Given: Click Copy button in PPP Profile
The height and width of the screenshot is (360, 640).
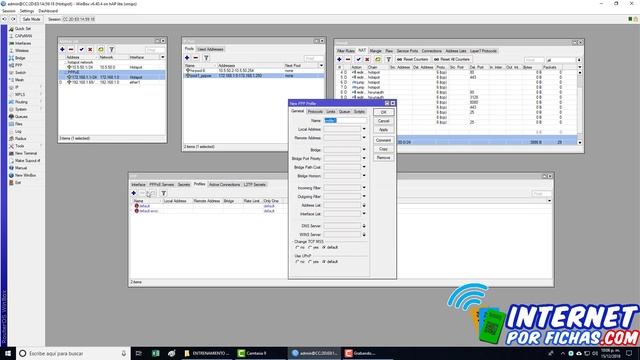Looking at the screenshot, I should point(383,149).
